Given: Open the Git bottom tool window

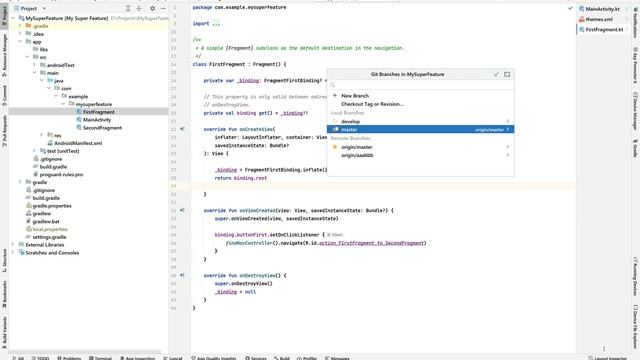Looking at the screenshot, I should click(x=18, y=358).
